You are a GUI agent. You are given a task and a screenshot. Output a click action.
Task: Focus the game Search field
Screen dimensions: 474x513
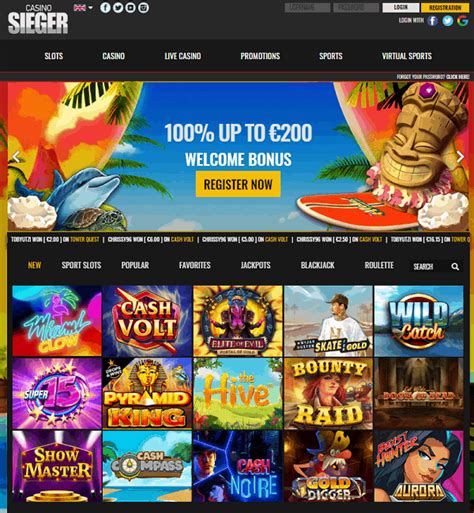430,266
